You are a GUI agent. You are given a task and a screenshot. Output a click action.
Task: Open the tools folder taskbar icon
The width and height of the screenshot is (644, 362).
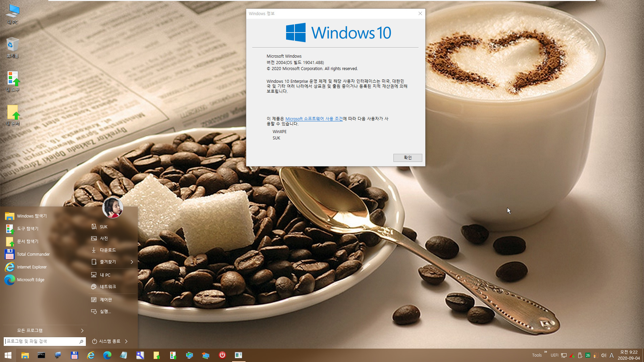pyautogui.click(x=173, y=355)
